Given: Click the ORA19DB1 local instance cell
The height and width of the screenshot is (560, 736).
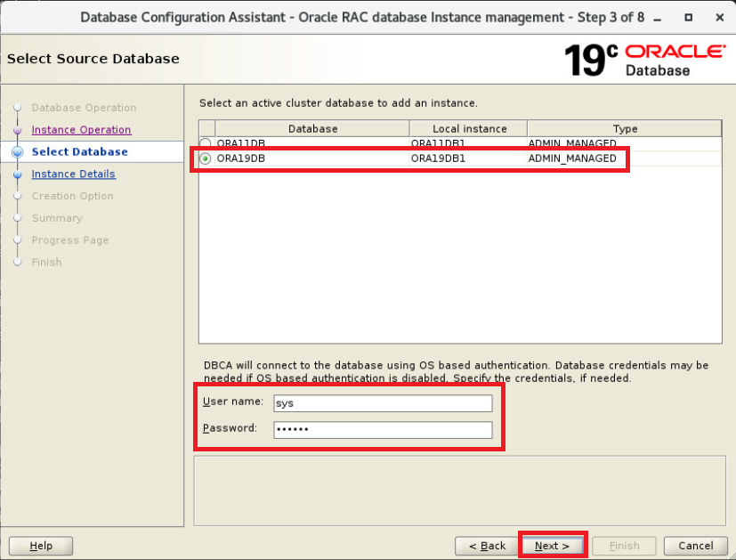Looking at the screenshot, I should point(468,158).
